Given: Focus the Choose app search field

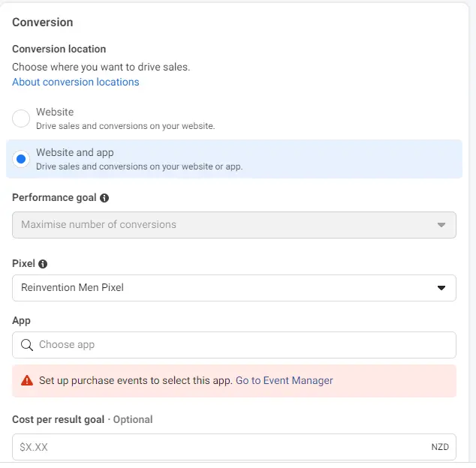Looking at the screenshot, I should pyautogui.click(x=240, y=345).
